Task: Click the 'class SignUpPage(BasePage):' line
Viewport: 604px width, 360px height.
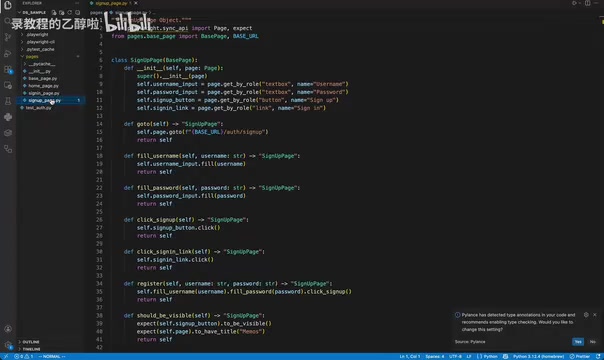Action: coord(154,60)
